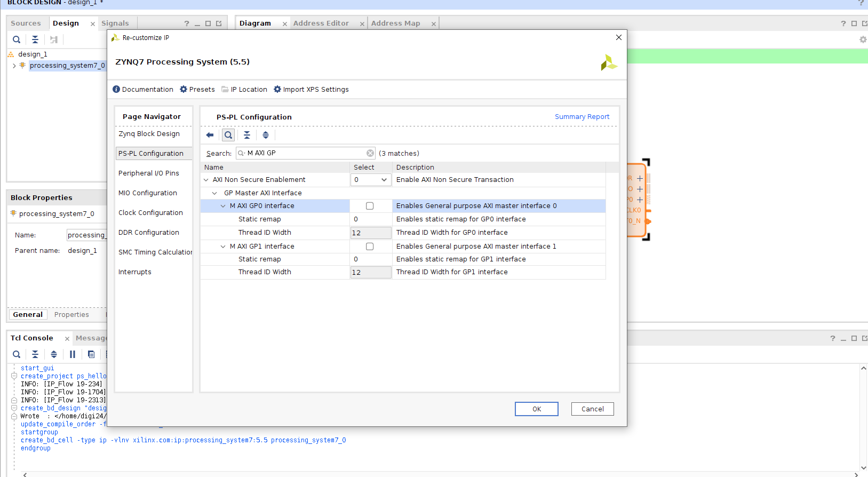The width and height of the screenshot is (868, 477).
Task: Maximize the Design panel
Action: point(208,23)
